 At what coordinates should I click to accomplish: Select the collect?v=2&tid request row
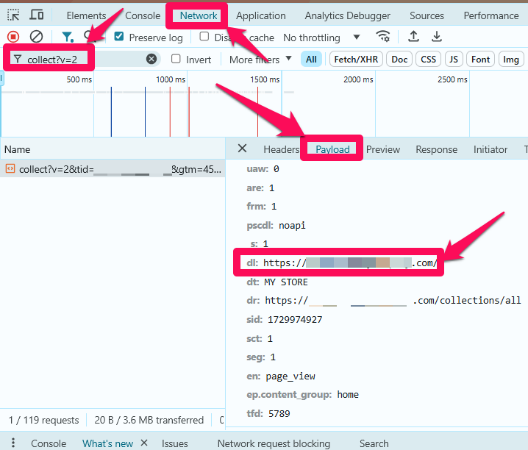(112, 169)
